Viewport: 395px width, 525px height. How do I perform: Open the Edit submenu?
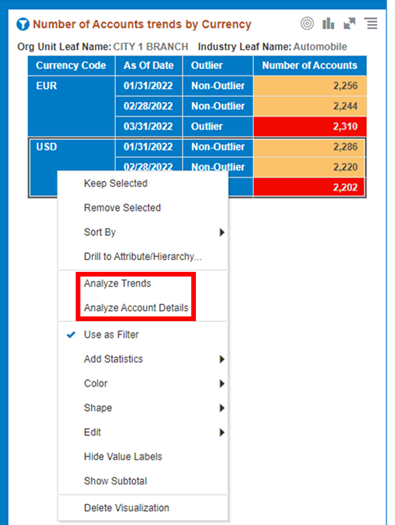143,432
